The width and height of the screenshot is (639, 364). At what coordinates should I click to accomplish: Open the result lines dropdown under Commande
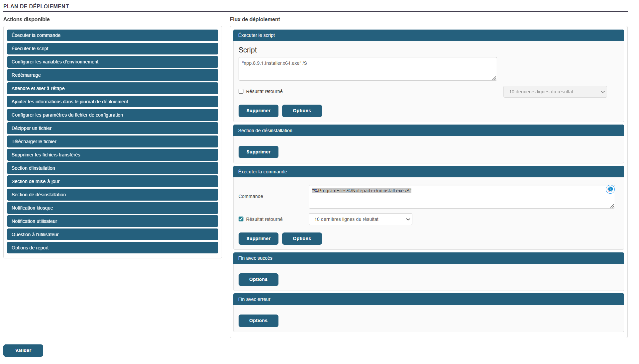[x=360, y=219]
